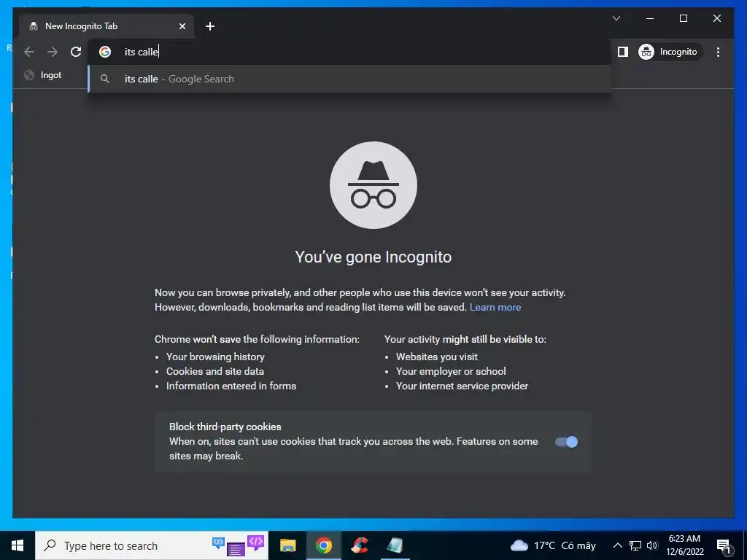The image size is (747, 560).
Task: Click 'Your browsing history' list item
Action: pyautogui.click(x=215, y=357)
